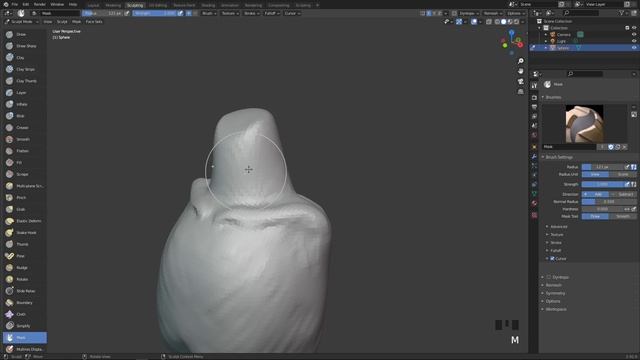640x360 pixels.
Task: Adjust the Strength slider in Brush Settings
Action: coord(603,184)
